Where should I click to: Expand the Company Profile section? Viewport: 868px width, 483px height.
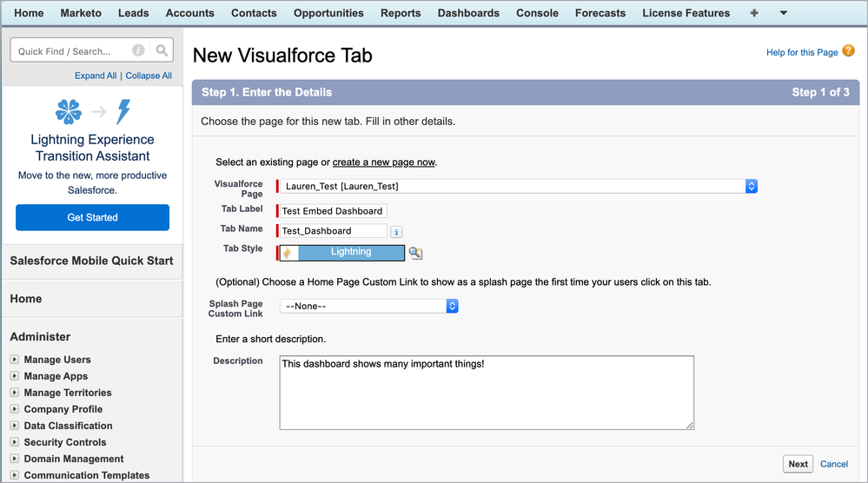[15, 409]
